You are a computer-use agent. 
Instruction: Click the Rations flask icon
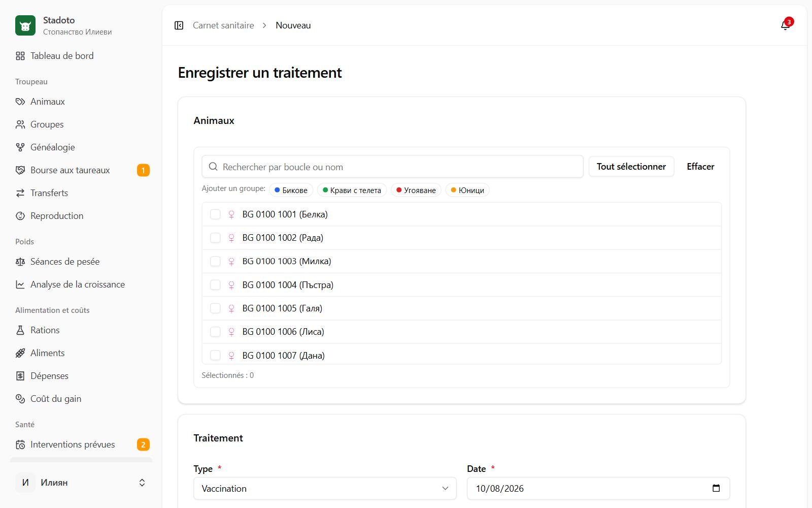(x=20, y=330)
